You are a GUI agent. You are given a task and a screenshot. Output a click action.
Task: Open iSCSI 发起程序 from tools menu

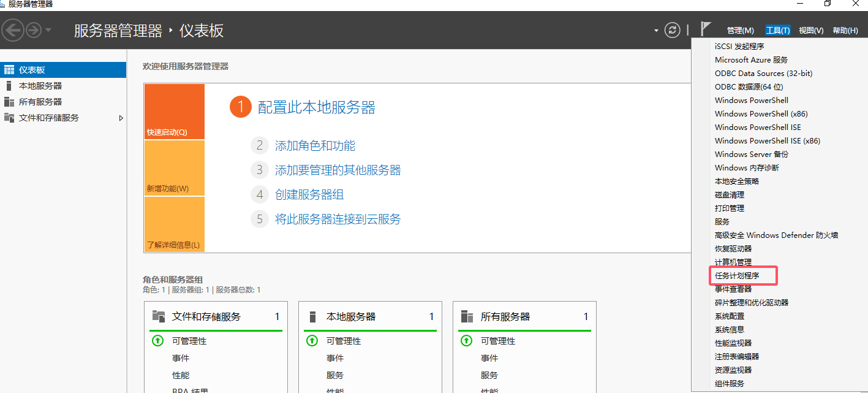(x=739, y=46)
